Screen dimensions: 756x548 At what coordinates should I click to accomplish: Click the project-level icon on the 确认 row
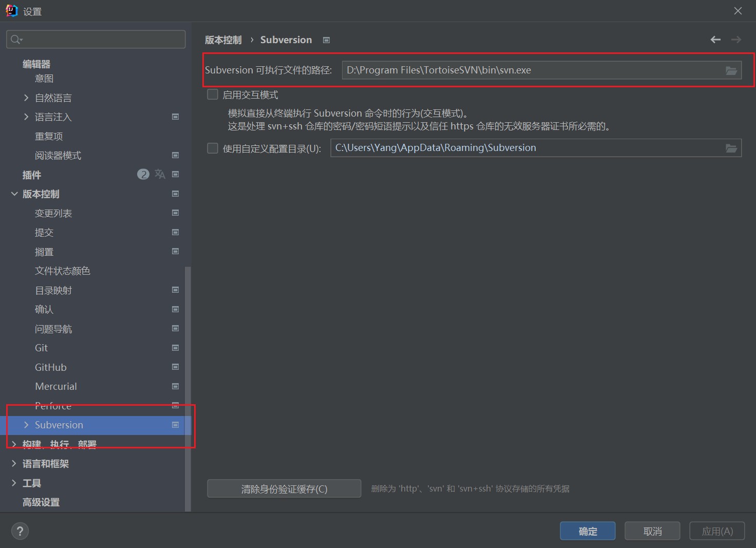[175, 309]
